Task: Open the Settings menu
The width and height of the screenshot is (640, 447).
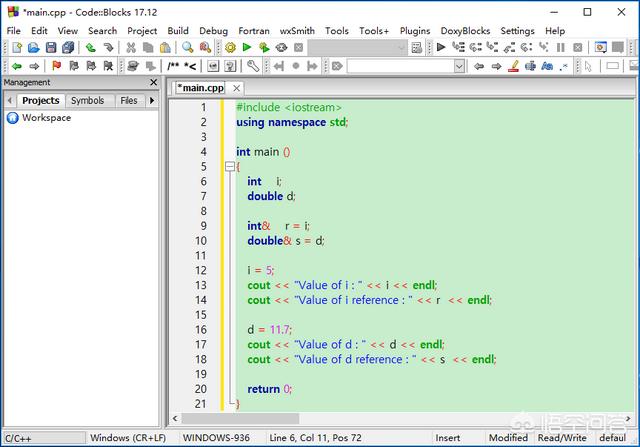Action: point(517,31)
